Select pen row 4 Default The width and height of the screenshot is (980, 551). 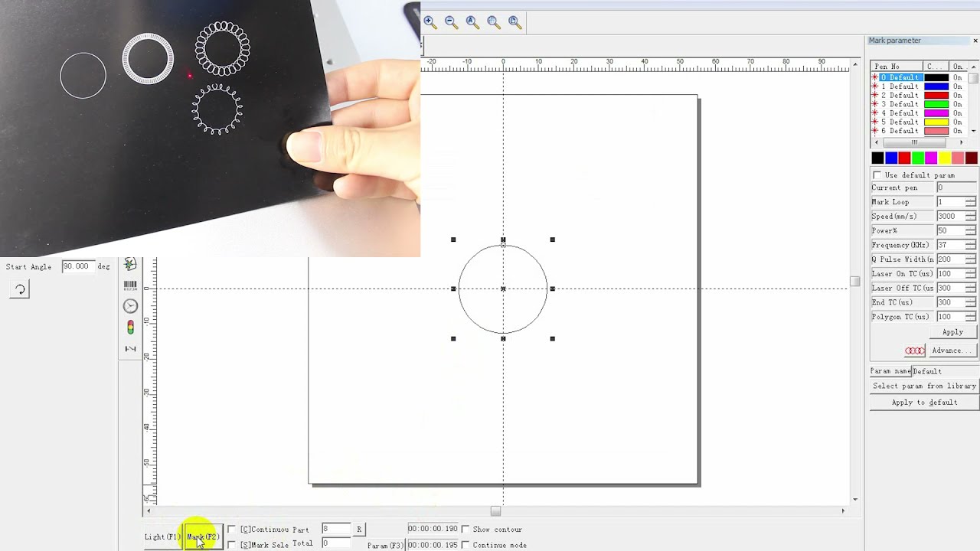920,113
